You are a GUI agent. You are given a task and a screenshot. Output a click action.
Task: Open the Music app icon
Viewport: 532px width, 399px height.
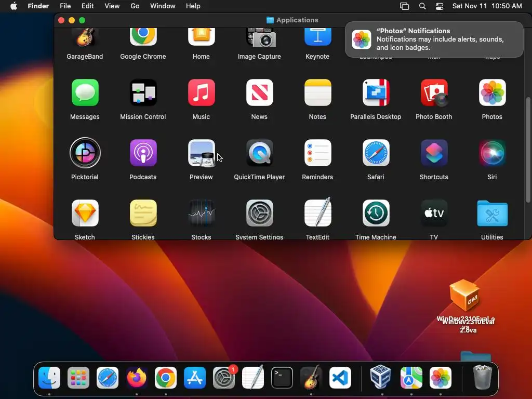tap(201, 92)
